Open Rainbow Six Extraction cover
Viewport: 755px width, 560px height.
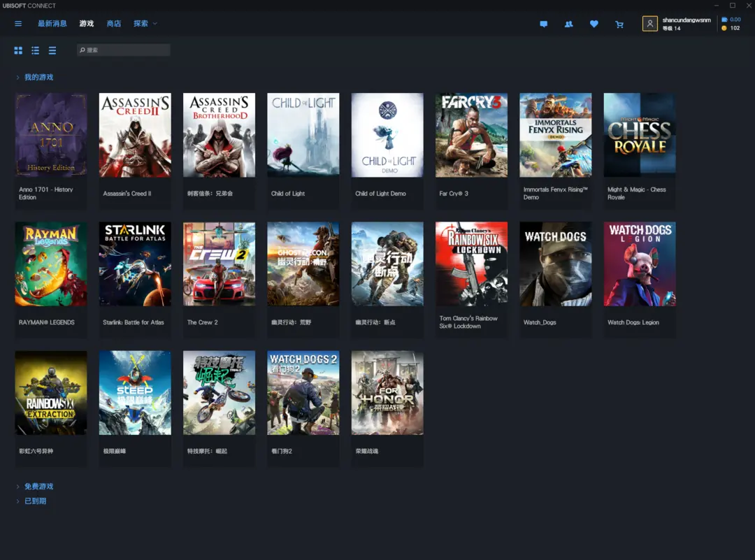[51, 393]
